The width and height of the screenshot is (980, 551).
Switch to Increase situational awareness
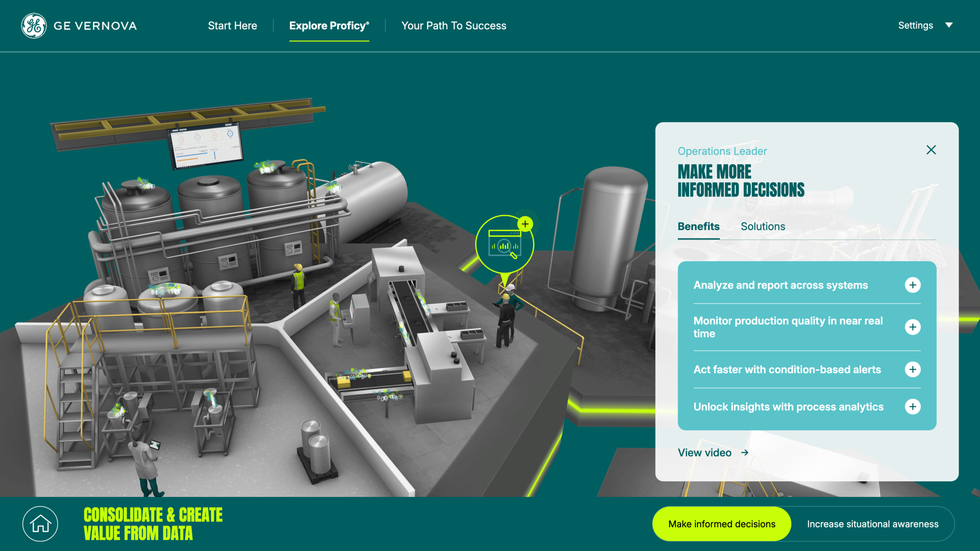(x=873, y=524)
